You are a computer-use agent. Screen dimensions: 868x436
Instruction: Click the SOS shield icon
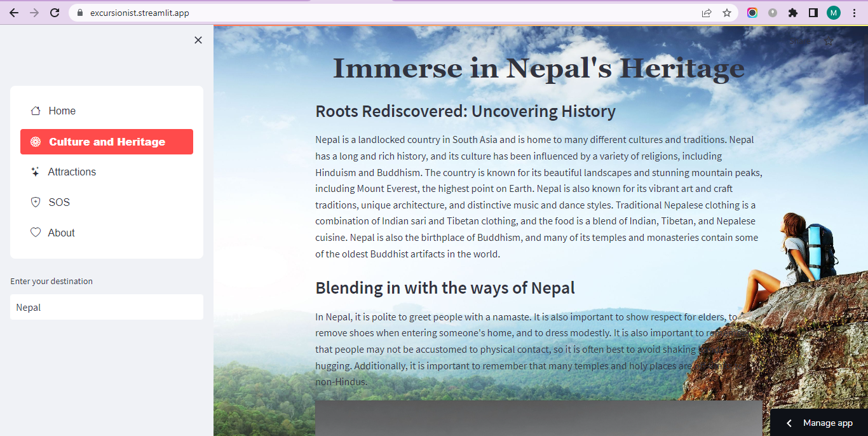click(36, 202)
